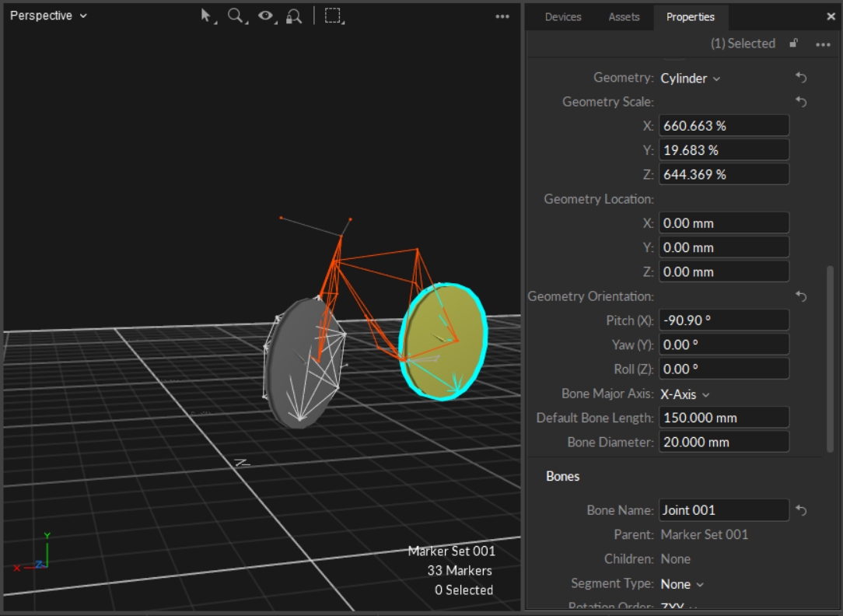The width and height of the screenshot is (843, 616).
Task: Switch to the Assets tab
Action: coord(624,16)
